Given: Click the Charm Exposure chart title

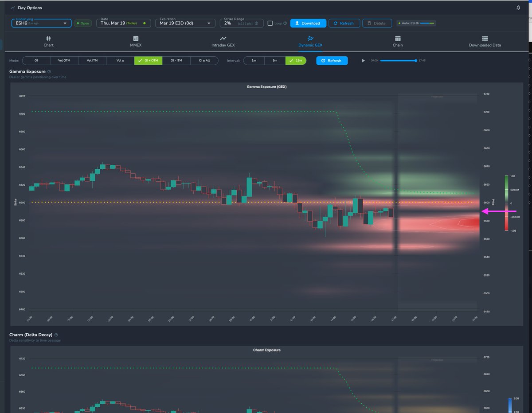Looking at the screenshot, I should [267, 350].
